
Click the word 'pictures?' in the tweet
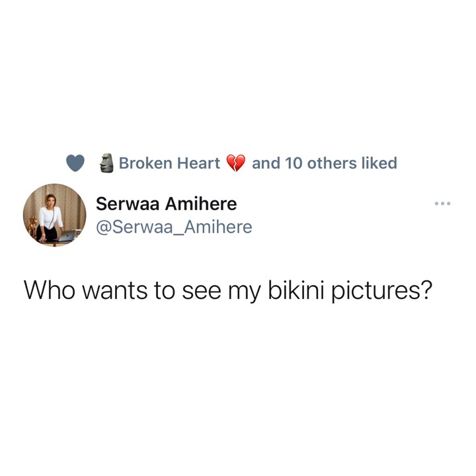tap(381, 291)
